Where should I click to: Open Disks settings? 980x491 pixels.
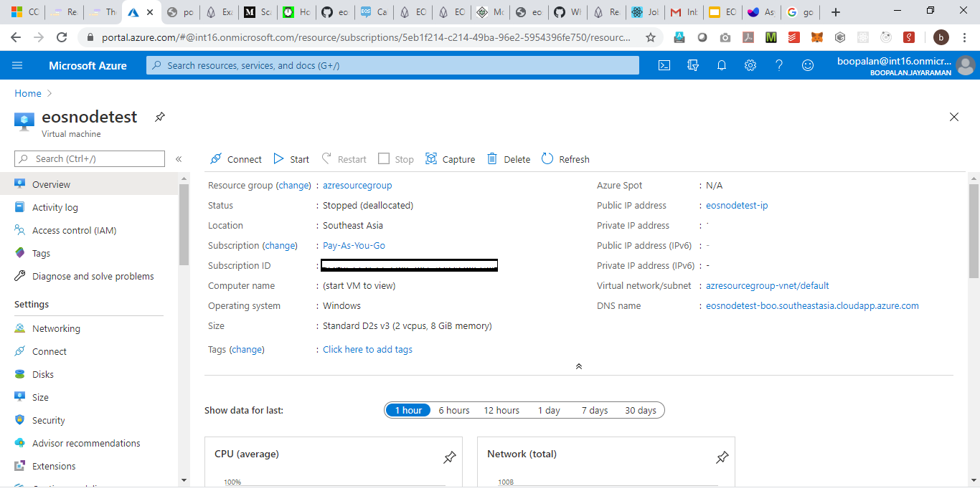pyautogui.click(x=89, y=374)
